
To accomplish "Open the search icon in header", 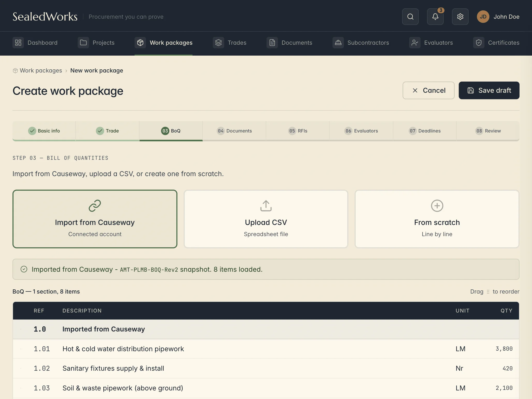I will pos(410,17).
